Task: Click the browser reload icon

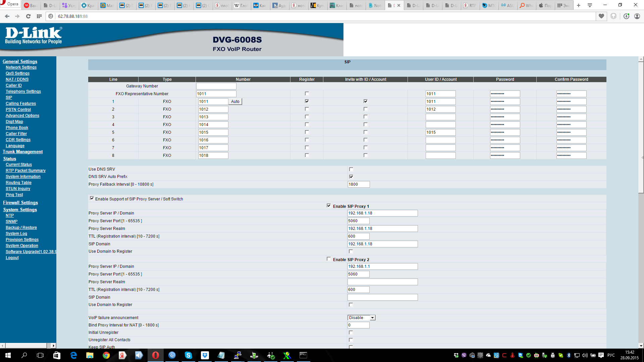Action: point(28,16)
